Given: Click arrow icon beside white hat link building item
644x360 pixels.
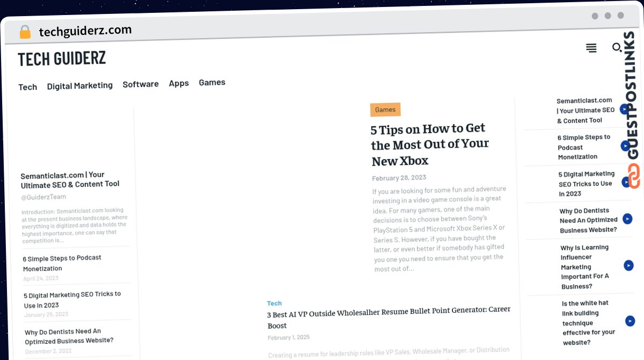Looking at the screenshot, I should (630, 321).
